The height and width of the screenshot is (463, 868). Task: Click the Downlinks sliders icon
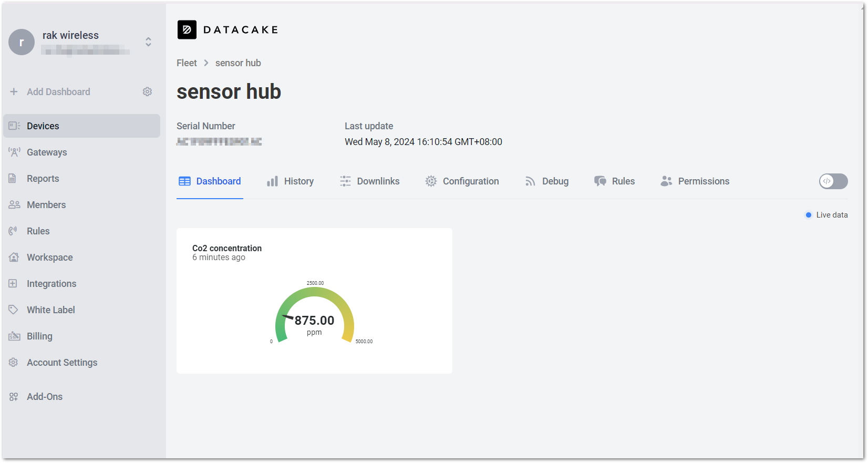345,181
